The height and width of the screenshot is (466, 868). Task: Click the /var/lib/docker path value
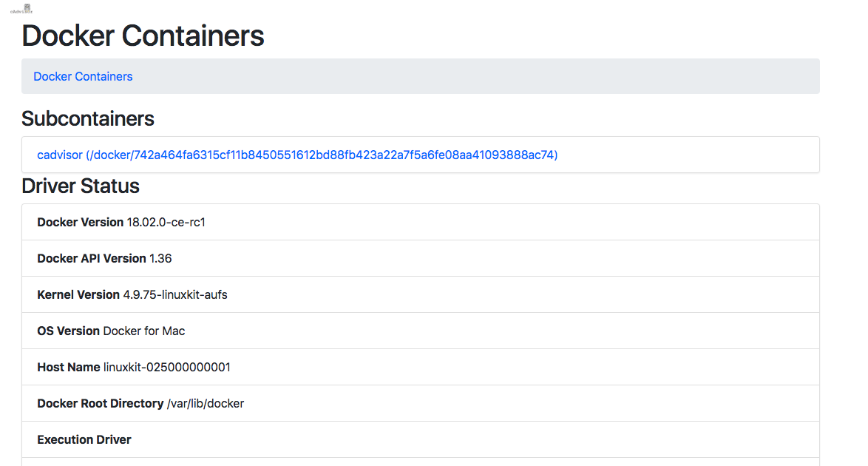pyautogui.click(x=206, y=403)
